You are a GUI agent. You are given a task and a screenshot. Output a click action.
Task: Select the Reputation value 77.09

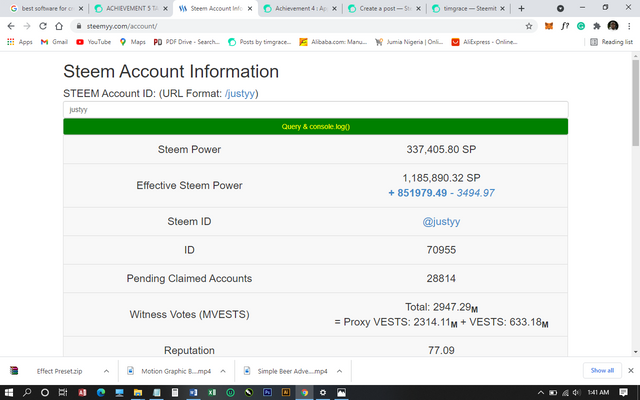click(441, 350)
